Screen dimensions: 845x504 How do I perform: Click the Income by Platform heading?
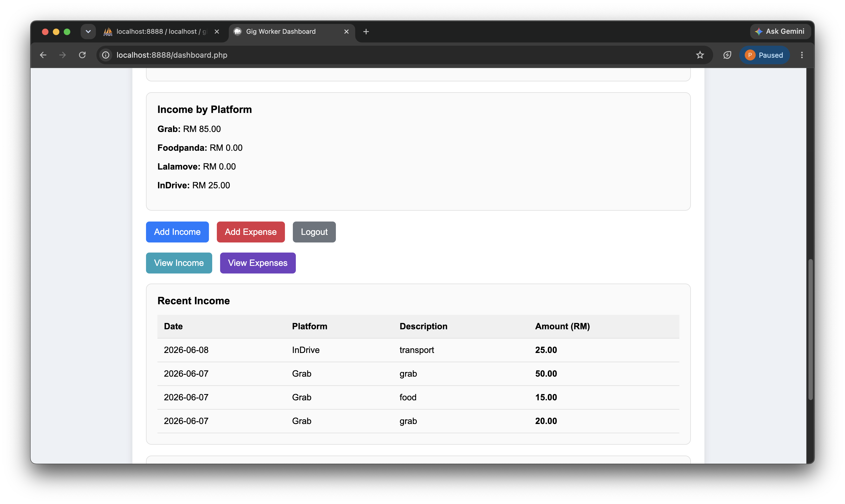pos(205,110)
